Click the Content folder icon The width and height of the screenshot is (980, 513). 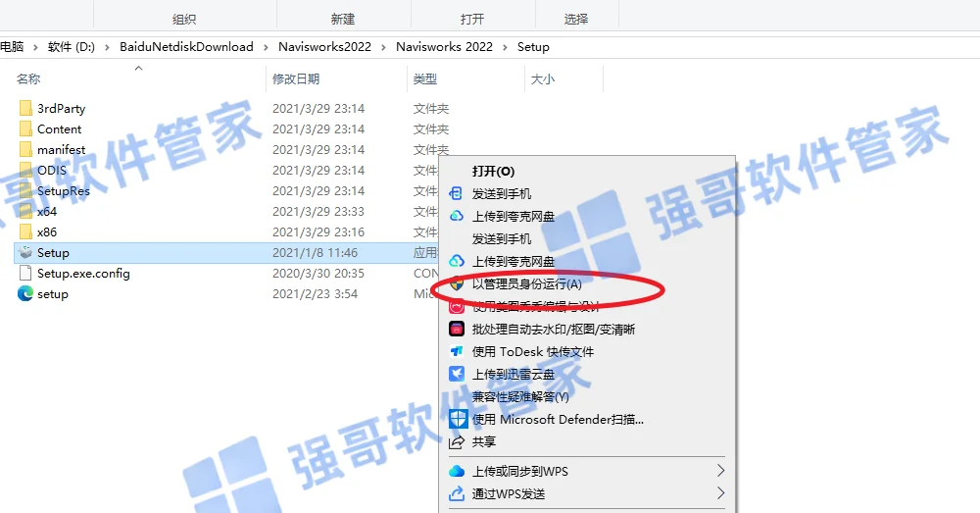point(25,128)
